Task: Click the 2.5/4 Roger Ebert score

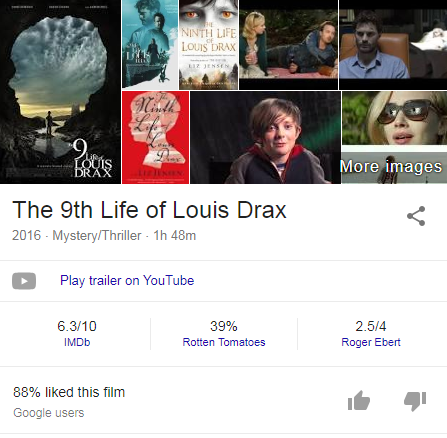Action: coord(371,326)
